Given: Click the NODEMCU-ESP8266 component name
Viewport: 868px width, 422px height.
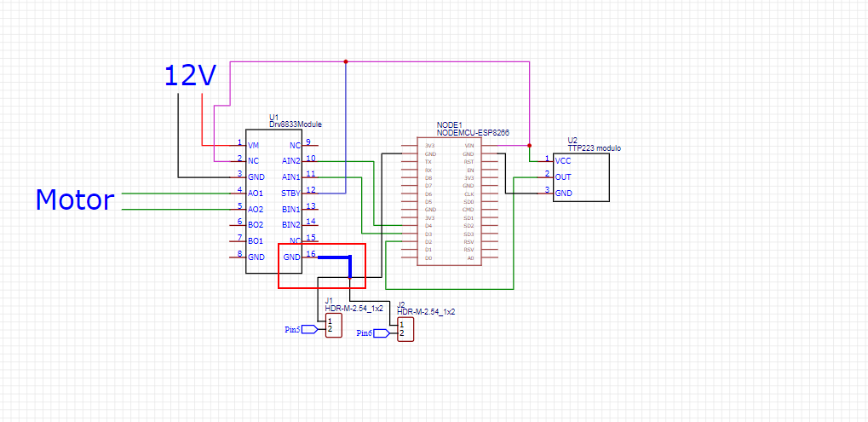Looking at the screenshot, I should (x=473, y=134).
